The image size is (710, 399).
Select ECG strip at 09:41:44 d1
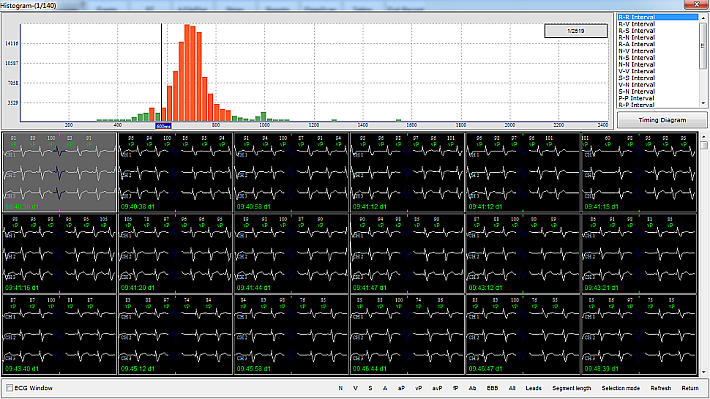(291, 254)
